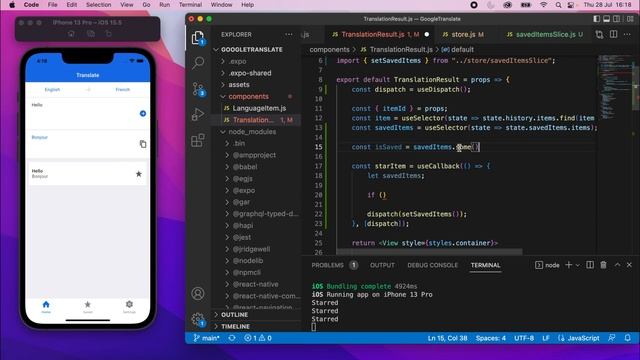
Task: Kill the terminal with trash icon
Action: click(x=603, y=265)
